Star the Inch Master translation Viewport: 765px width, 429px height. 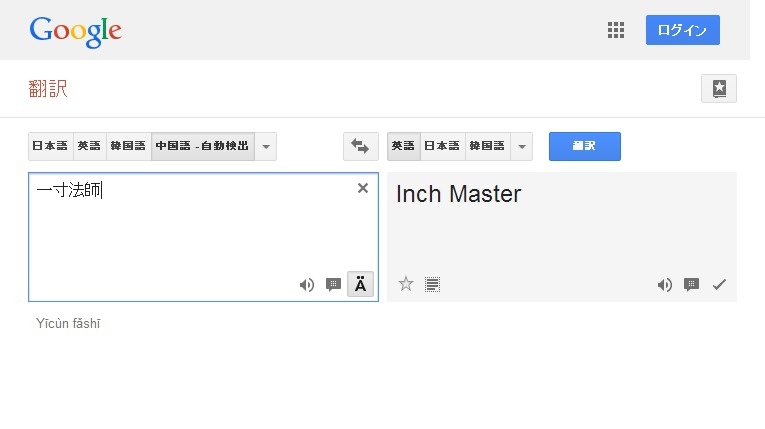pos(406,284)
